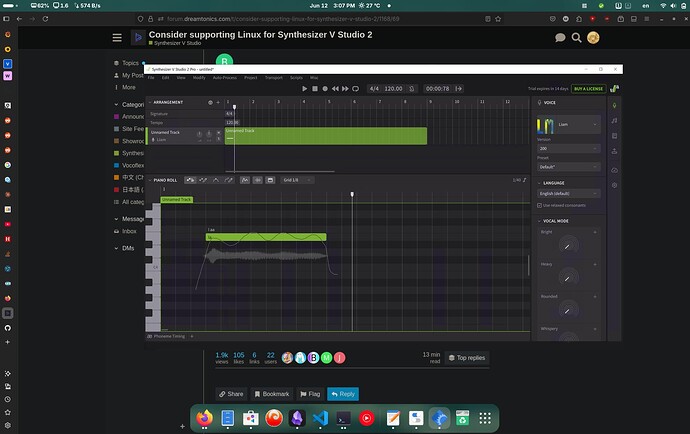Open the View menu in Synthesizer V
The image size is (690, 434).
[x=181, y=77]
